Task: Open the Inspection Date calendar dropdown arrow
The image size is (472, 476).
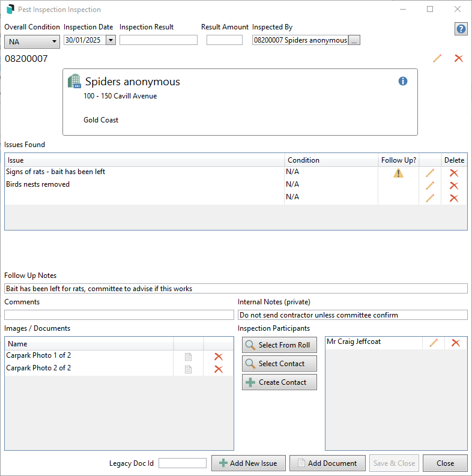Action: click(x=110, y=40)
